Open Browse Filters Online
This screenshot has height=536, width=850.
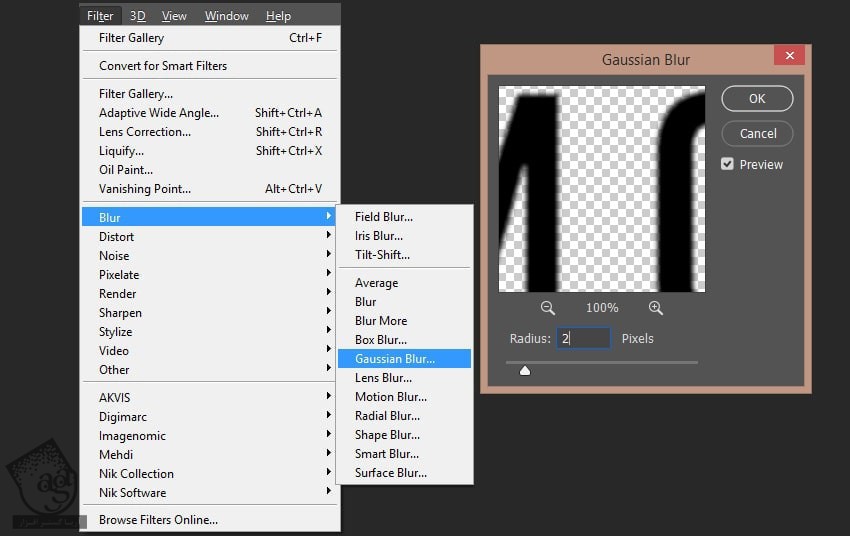pyautogui.click(x=158, y=520)
